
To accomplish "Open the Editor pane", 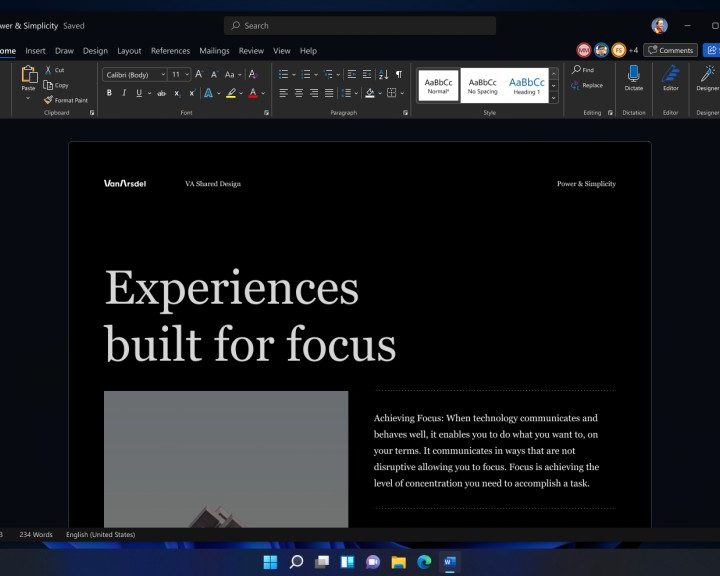I will (670, 78).
